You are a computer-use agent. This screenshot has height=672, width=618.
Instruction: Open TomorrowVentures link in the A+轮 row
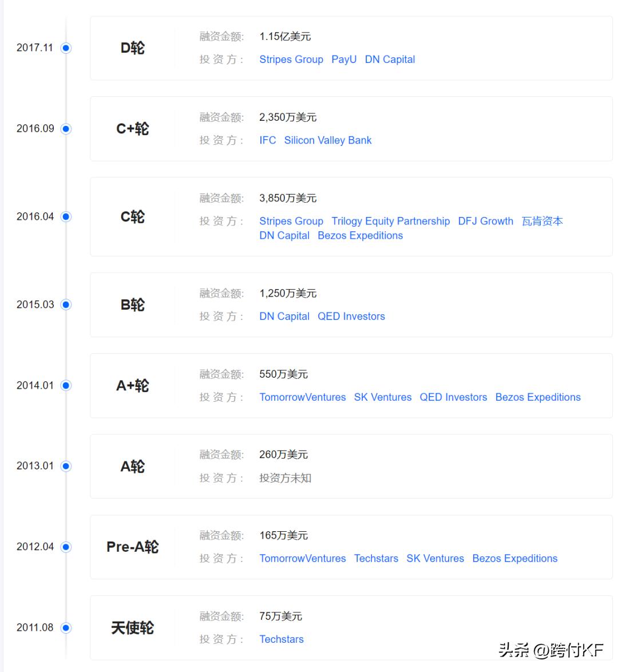(x=303, y=397)
